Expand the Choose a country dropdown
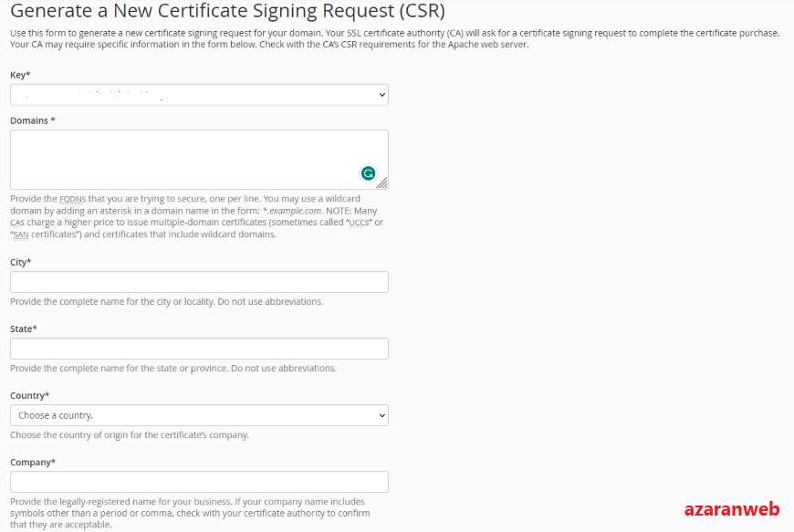Image resolution: width=794 pixels, height=532 pixels. (199, 415)
